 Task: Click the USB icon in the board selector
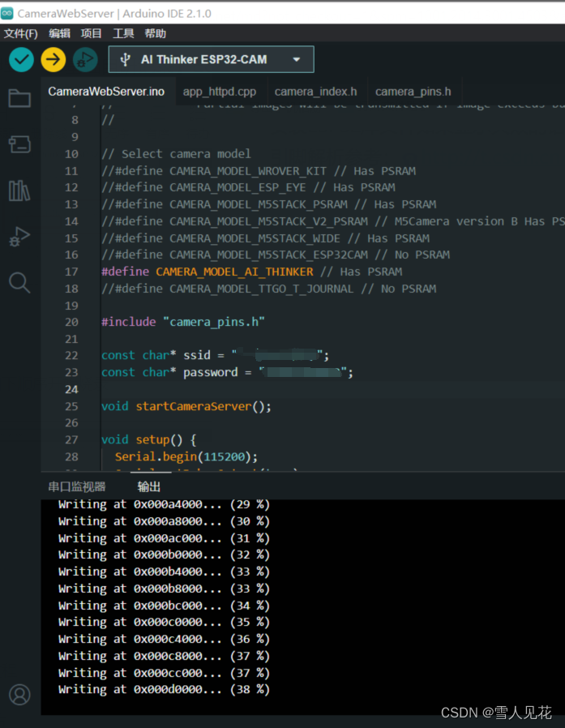pos(125,59)
